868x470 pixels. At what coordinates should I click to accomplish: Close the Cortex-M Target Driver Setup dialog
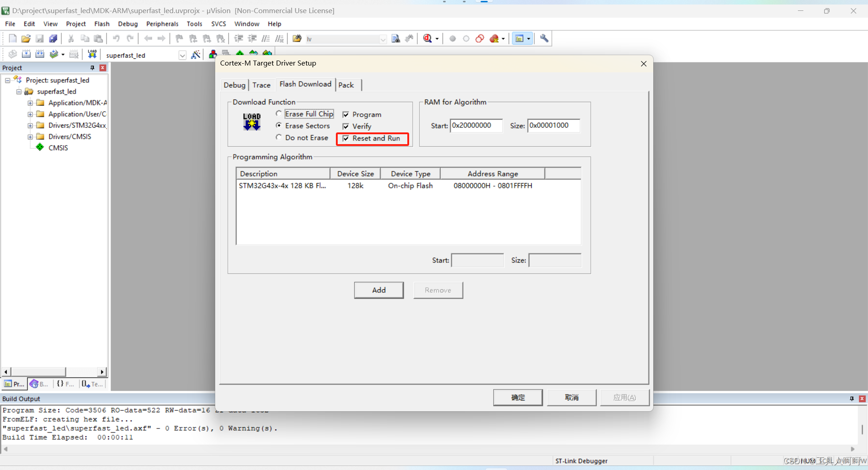point(644,64)
